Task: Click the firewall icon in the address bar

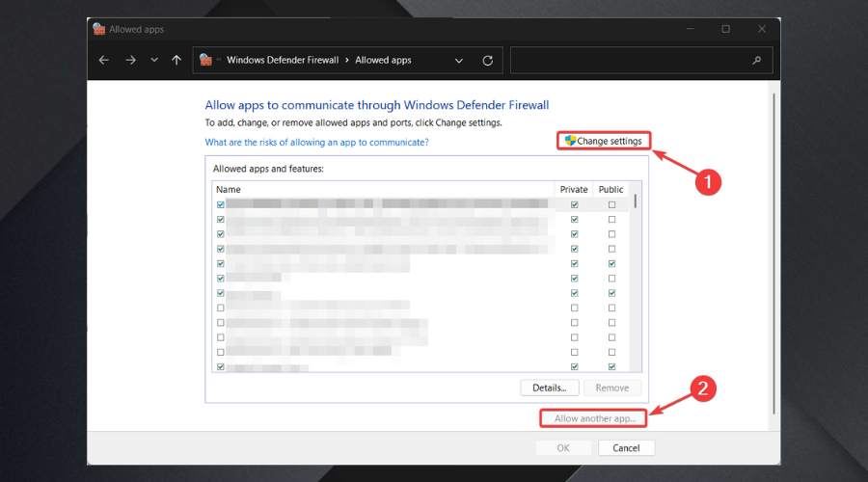Action: click(x=206, y=60)
